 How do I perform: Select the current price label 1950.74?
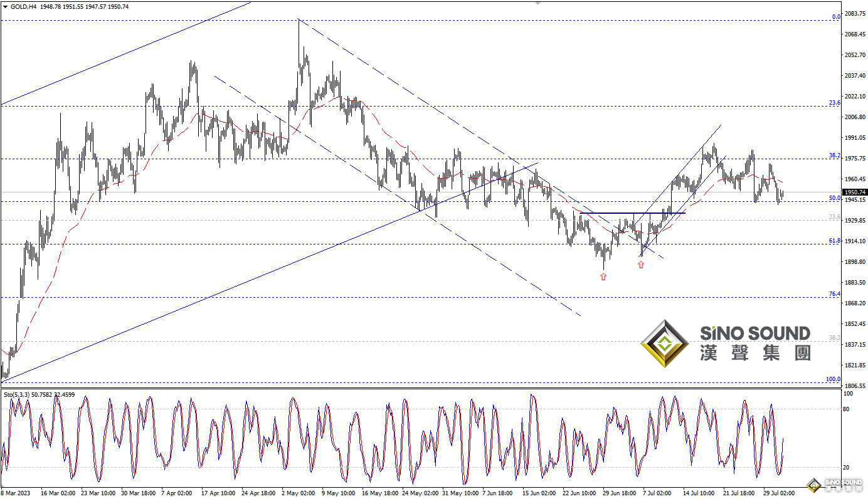pyautogui.click(x=855, y=192)
